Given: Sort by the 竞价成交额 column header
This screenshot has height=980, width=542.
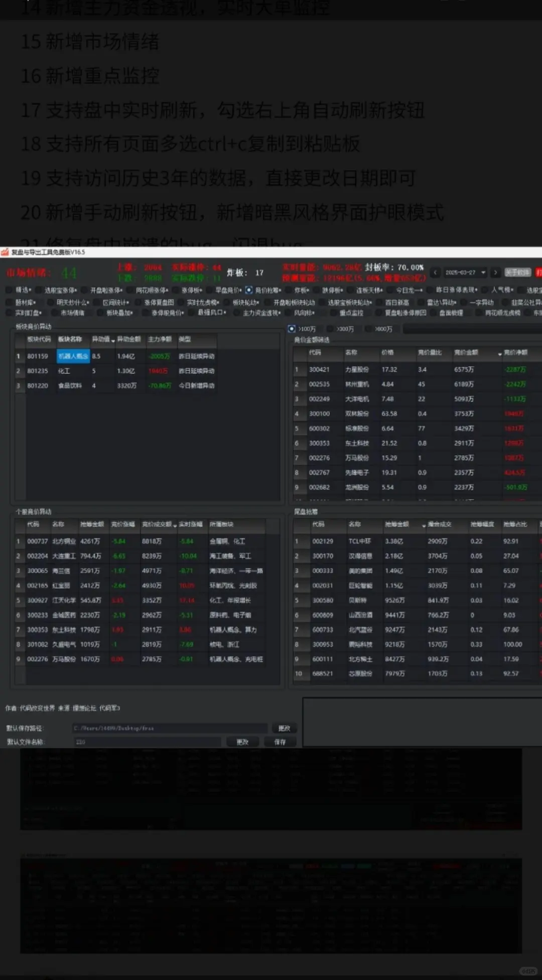Looking at the screenshot, I should tap(158, 524).
